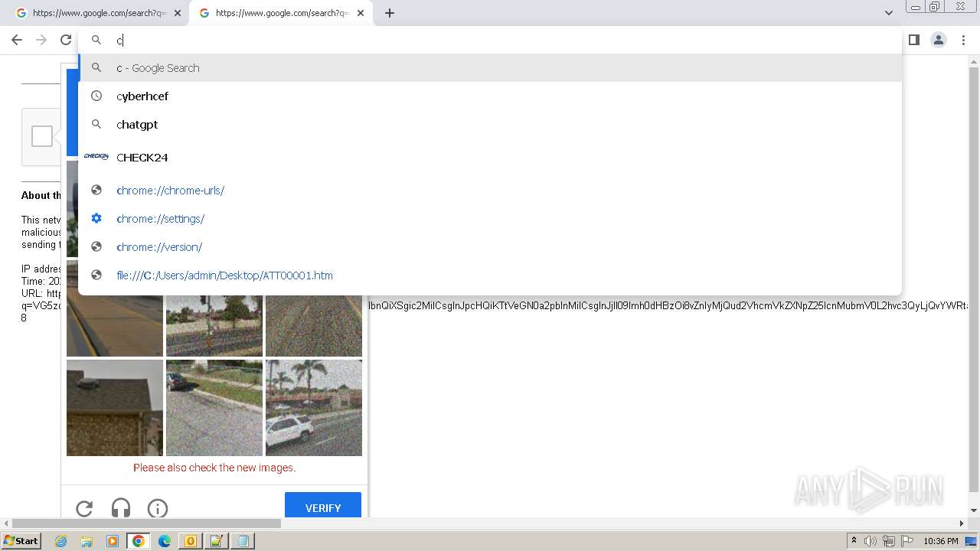This screenshot has height=551, width=980.
Task: Open the Action Center flag icon
Action: tap(907, 541)
